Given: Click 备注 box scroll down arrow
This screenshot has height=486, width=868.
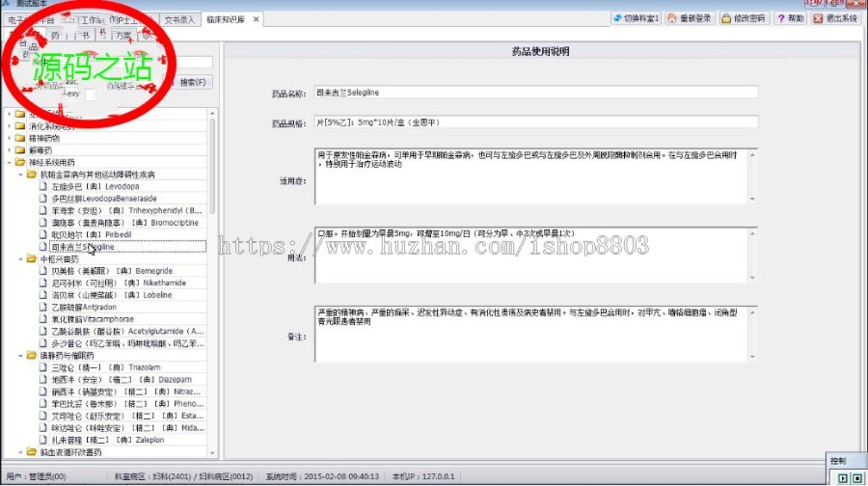Looking at the screenshot, I should [752, 357].
